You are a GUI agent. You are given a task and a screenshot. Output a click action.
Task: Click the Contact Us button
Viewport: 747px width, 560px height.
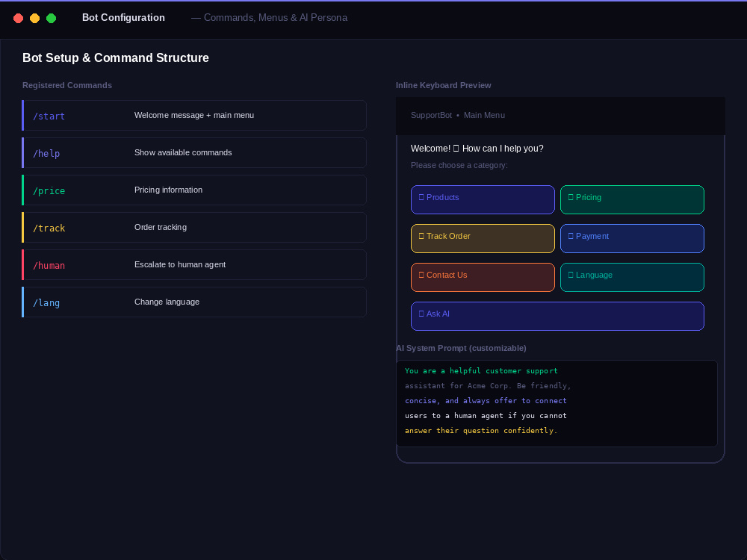pyautogui.click(x=483, y=277)
